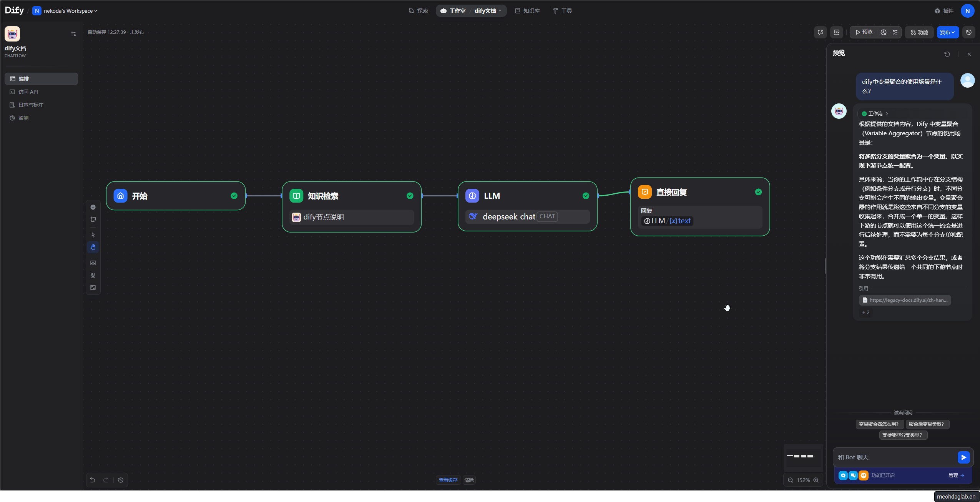Click the add node plus icon
980x502 pixels.
point(93,207)
